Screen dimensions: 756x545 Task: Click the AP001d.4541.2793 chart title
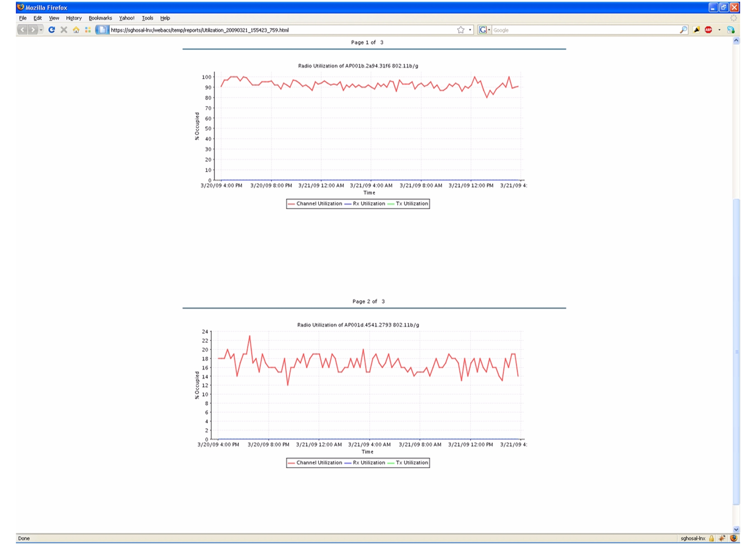point(358,325)
